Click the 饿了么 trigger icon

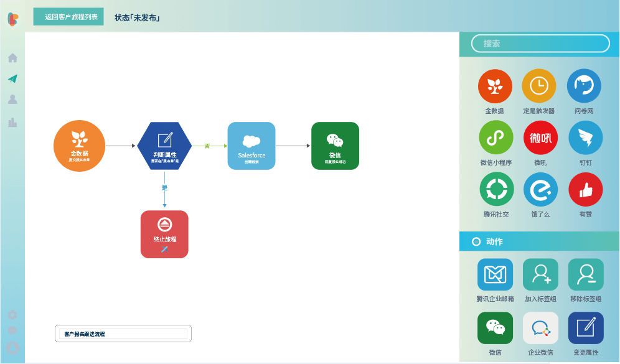click(x=539, y=189)
